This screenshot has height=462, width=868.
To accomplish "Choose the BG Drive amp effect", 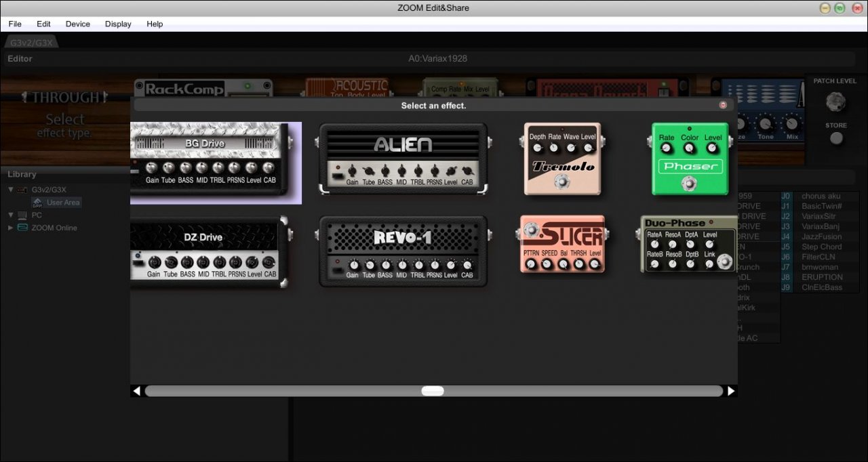I will coord(216,163).
